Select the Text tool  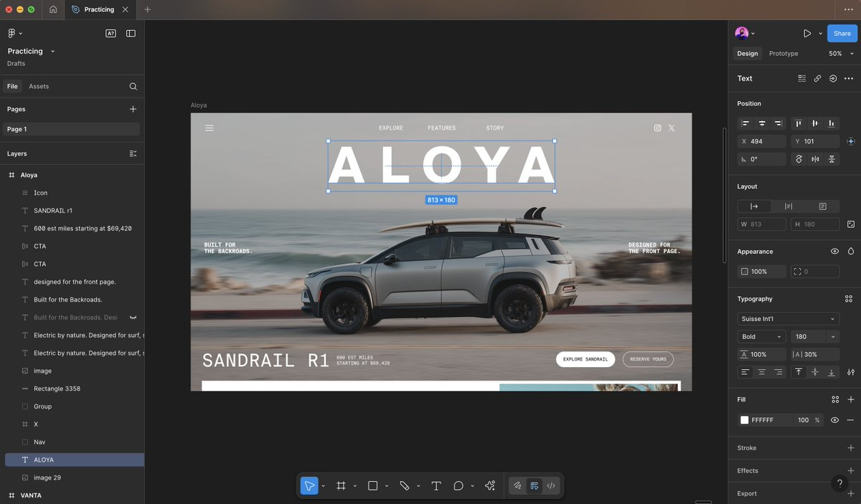click(x=436, y=486)
